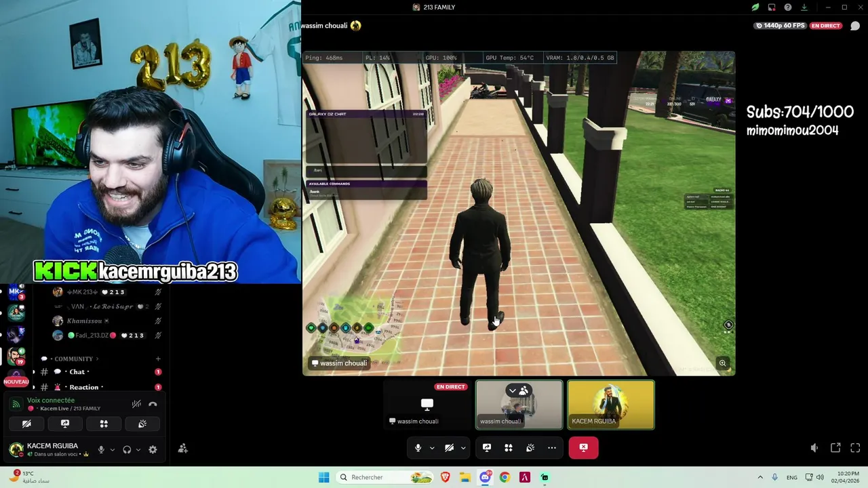868x488 pixels.
Task: Click voice connection signal icon
Action: coord(18,404)
